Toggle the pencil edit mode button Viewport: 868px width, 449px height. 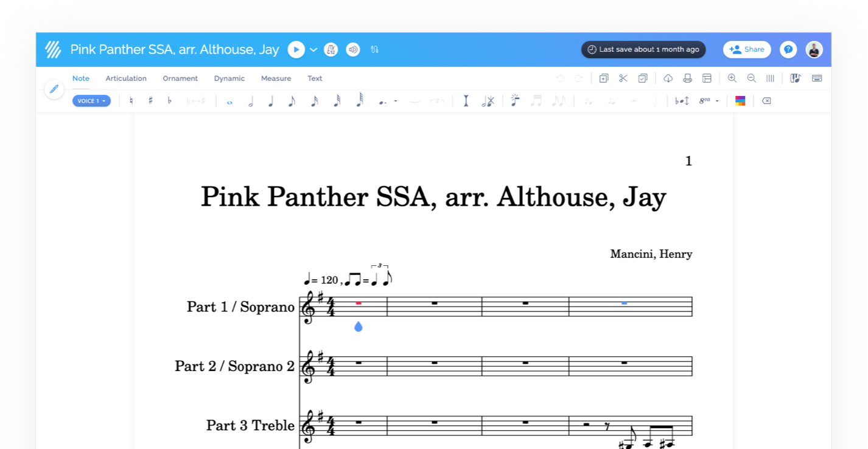[54, 89]
